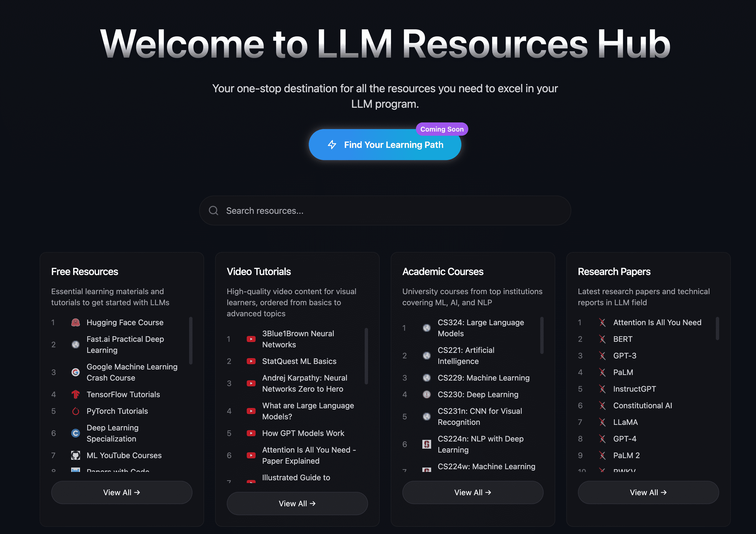Open CS324: Large Language Models course
This screenshot has height=534, width=756.
[481, 328]
